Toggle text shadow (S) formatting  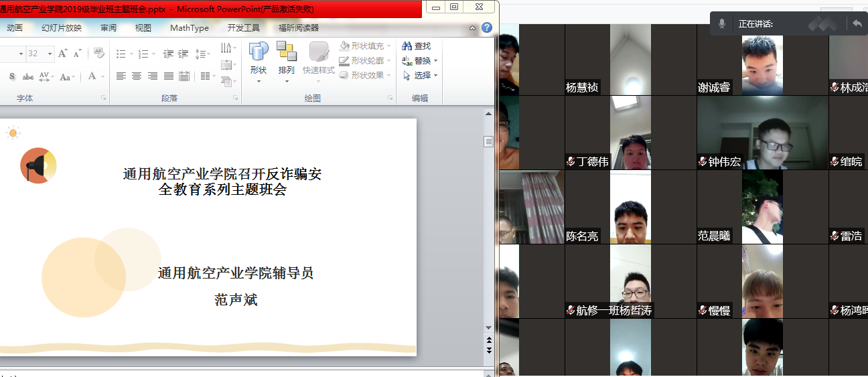[12, 76]
